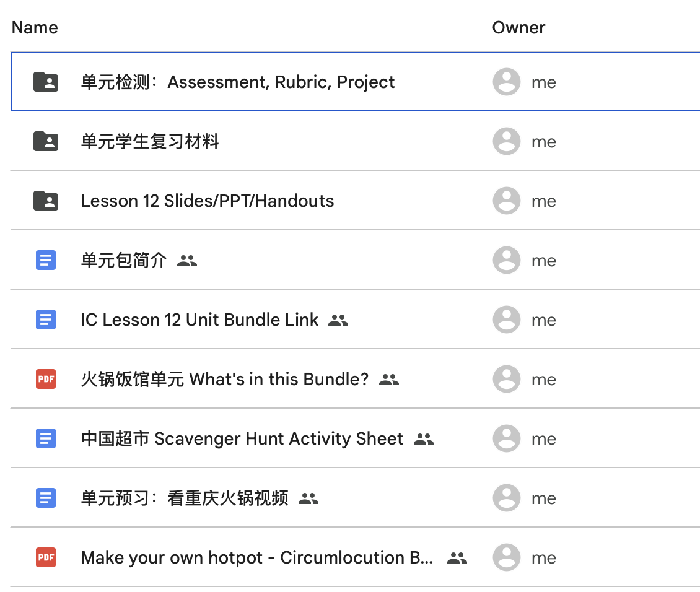The height and width of the screenshot is (592, 700).
Task: Click Docs icon for IC Lesson 12 Unit Bundle Link
Action: tap(46, 320)
